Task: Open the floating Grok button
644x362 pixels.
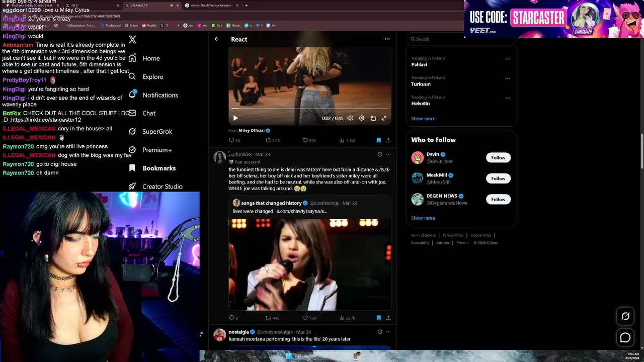Action: point(625,316)
